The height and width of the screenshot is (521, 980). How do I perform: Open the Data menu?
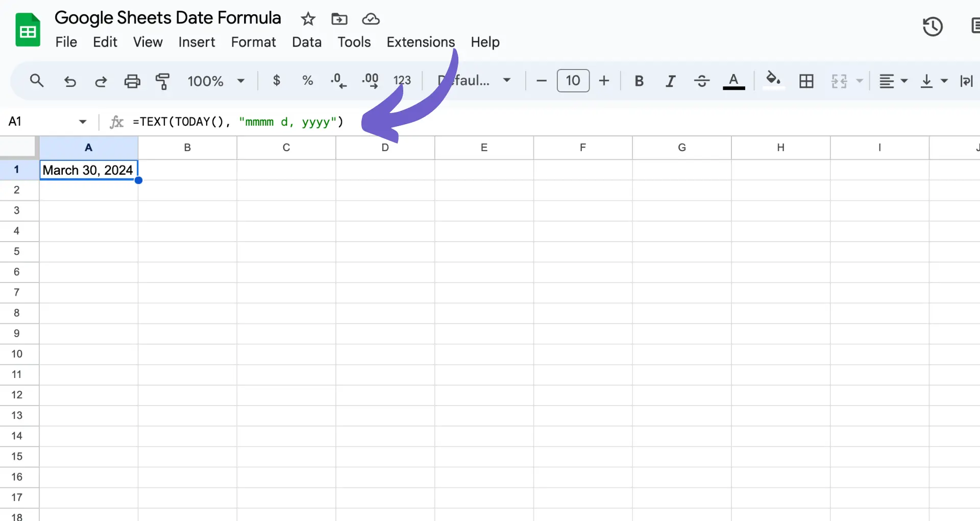tap(307, 42)
